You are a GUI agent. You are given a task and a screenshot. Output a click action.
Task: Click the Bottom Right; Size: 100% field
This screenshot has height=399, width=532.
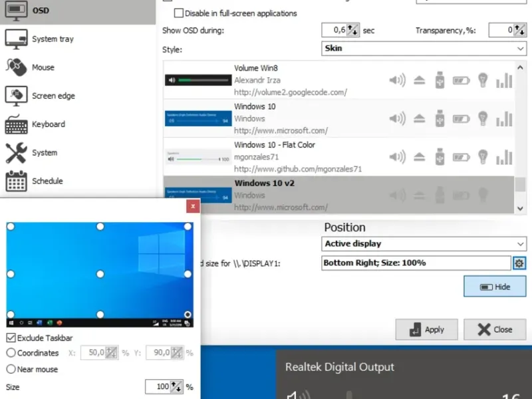tap(416, 263)
